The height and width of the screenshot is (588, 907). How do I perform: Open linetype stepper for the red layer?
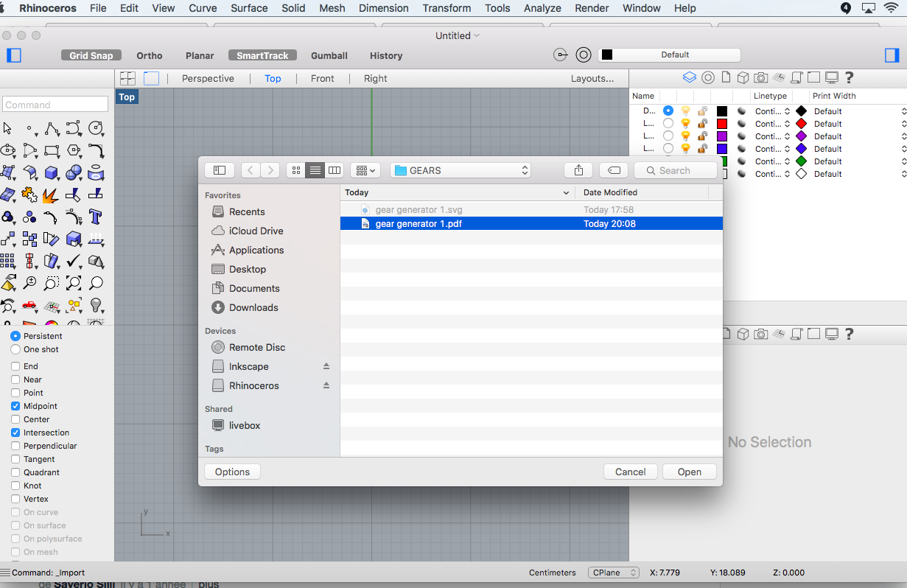787,124
